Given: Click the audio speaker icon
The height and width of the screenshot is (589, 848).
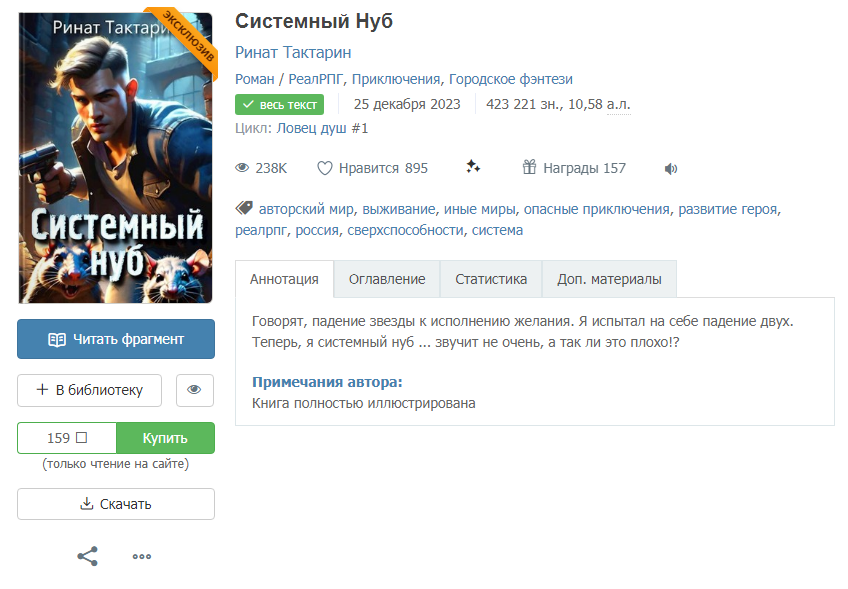Looking at the screenshot, I should coord(671,169).
